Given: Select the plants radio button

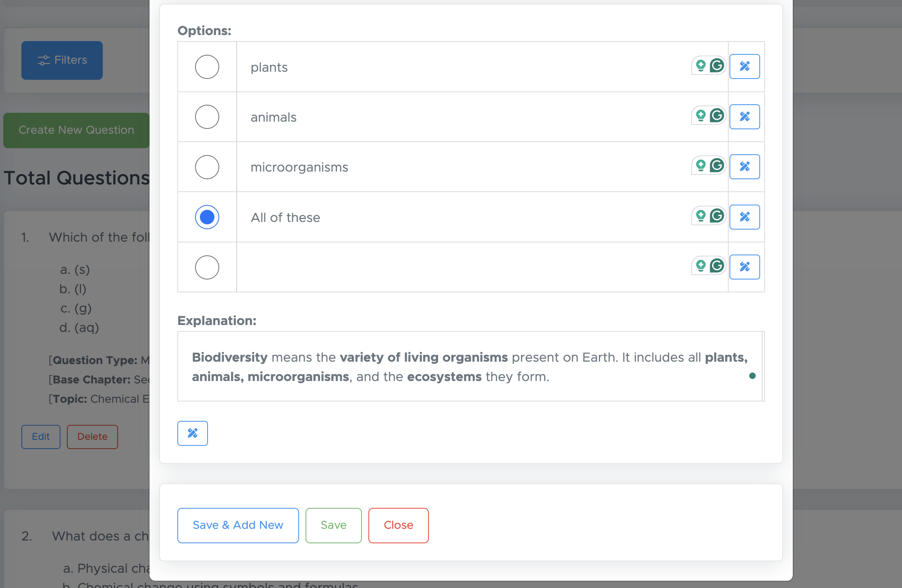Looking at the screenshot, I should pos(207,67).
